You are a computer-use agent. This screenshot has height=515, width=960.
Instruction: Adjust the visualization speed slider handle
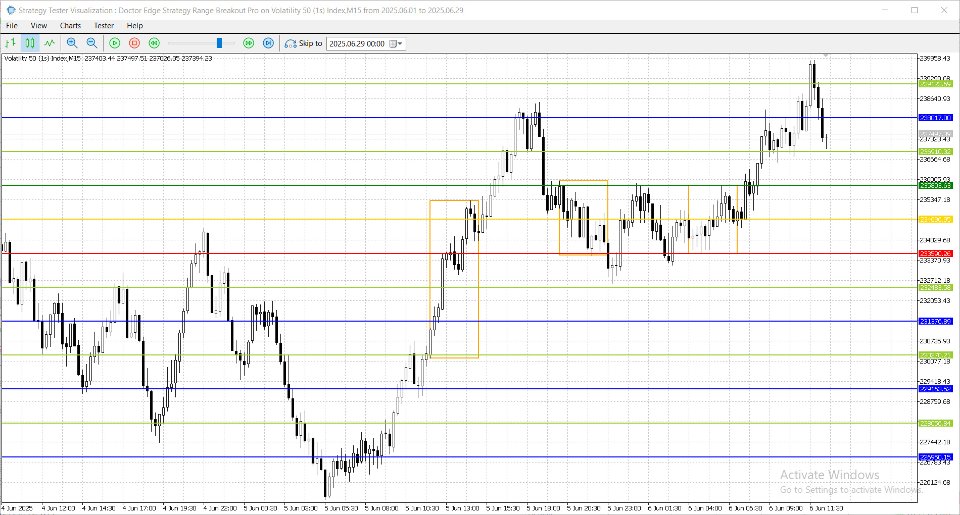pyautogui.click(x=219, y=43)
